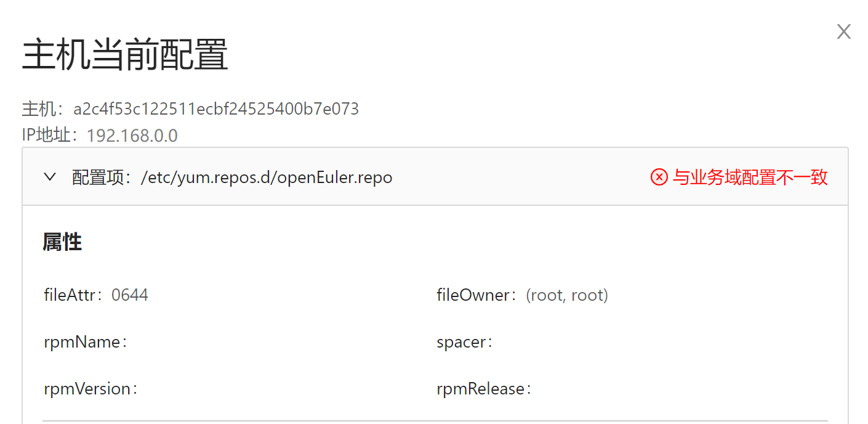Click the '配置项：' label in panel header

pyautogui.click(x=103, y=177)
